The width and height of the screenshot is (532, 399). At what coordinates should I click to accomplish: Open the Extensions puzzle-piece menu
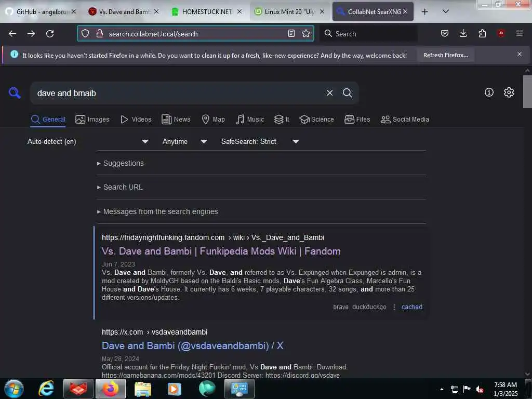482,33
